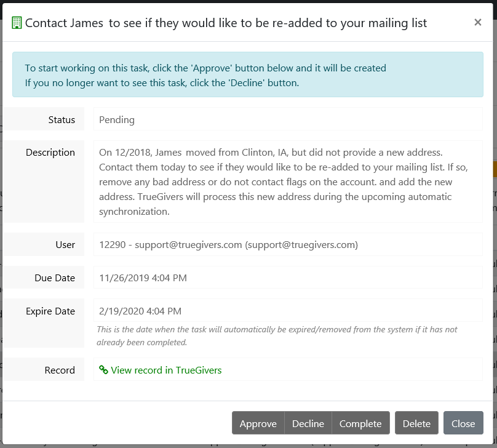Click the description paragraph about James
497x448 pixels.
pos(283,182)
